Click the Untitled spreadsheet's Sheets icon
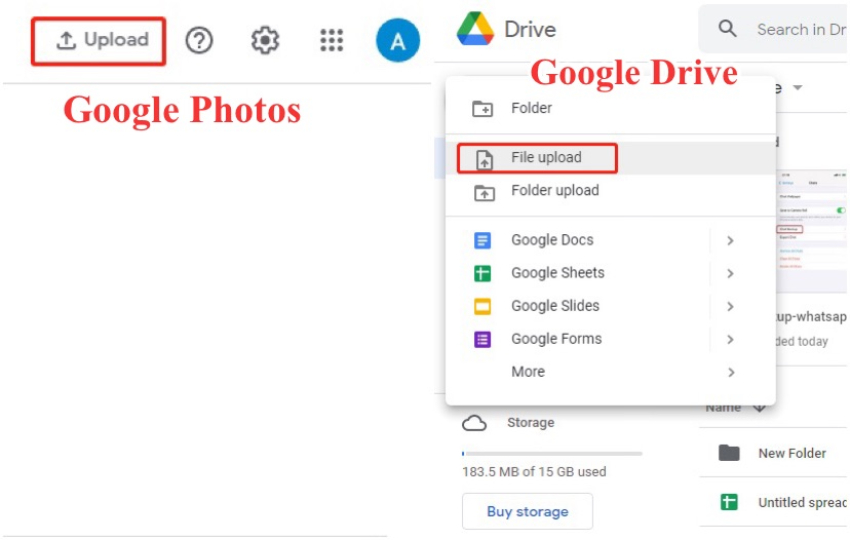This screenshot has width=850, height=540. (x=729, y=502)
